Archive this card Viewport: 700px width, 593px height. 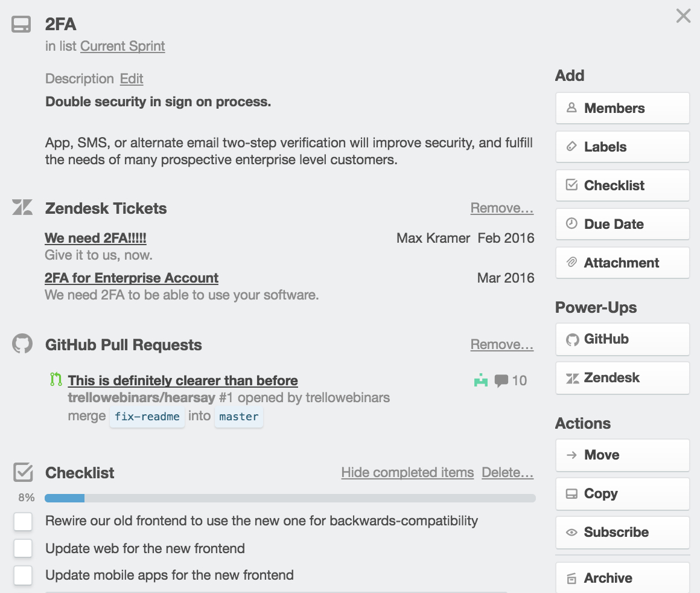pyautogui.click(x=622, y=578)
